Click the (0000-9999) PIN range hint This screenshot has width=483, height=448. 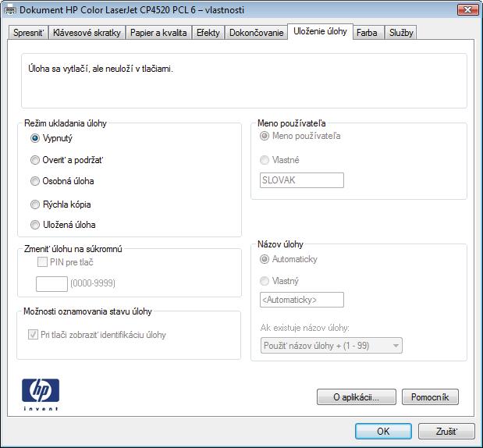(x=93, y=283)
